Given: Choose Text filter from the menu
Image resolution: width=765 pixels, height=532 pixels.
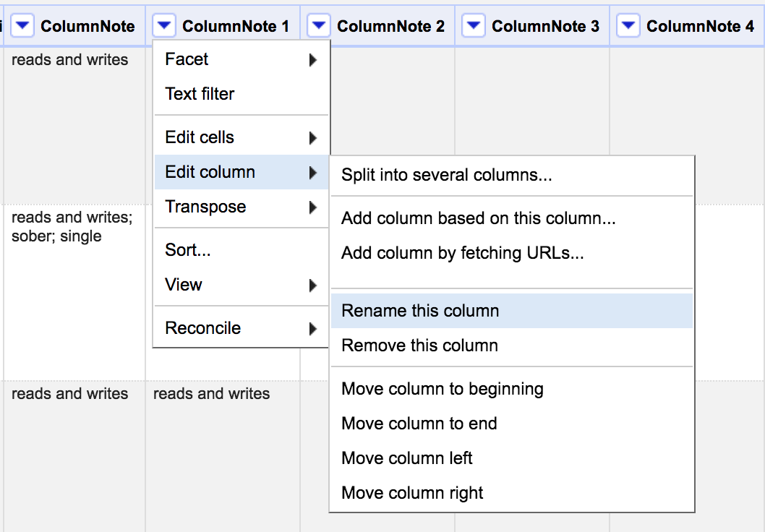Looking at the screenshot, I should pyautogui.click(x=200, y=94).
